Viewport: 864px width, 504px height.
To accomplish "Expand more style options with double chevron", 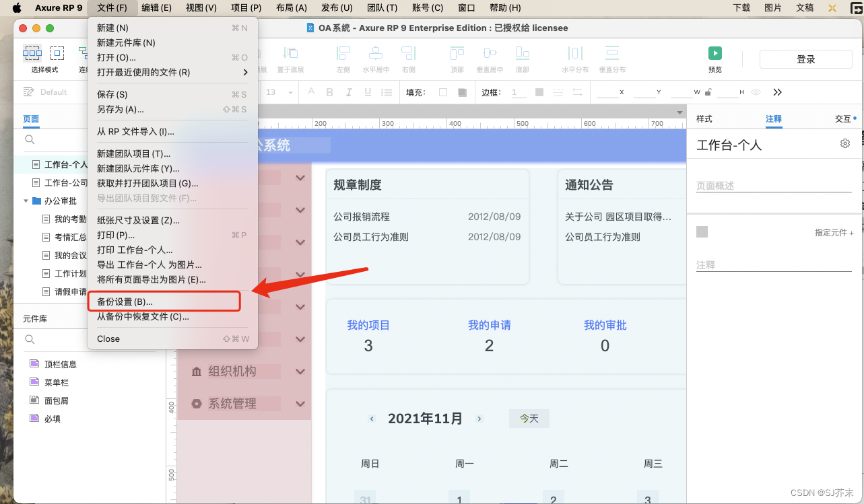I will 778,92.
